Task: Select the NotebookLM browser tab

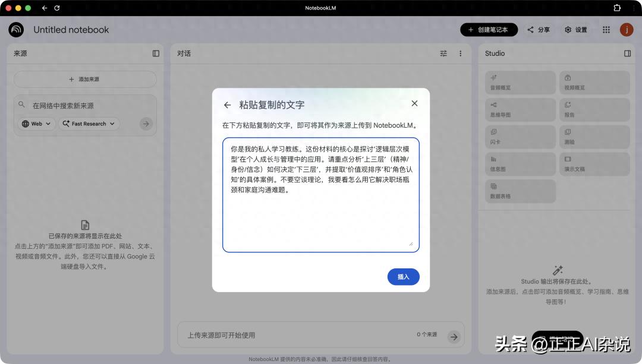Action: coord(321,8)
